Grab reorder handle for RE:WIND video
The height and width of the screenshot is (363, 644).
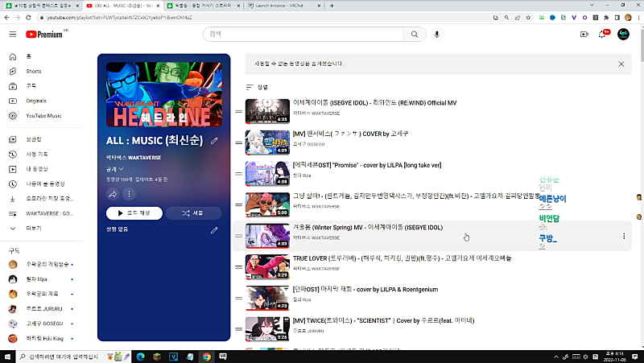point(238,112)
